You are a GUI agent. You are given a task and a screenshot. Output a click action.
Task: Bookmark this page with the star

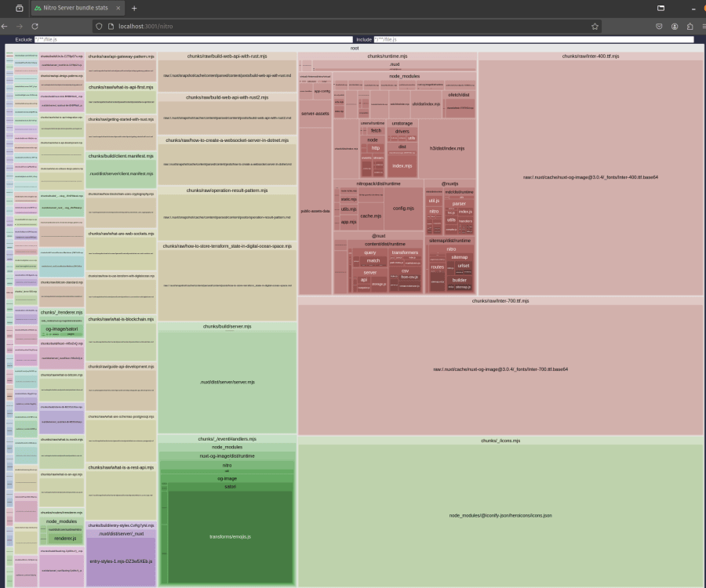pos(595,27)
